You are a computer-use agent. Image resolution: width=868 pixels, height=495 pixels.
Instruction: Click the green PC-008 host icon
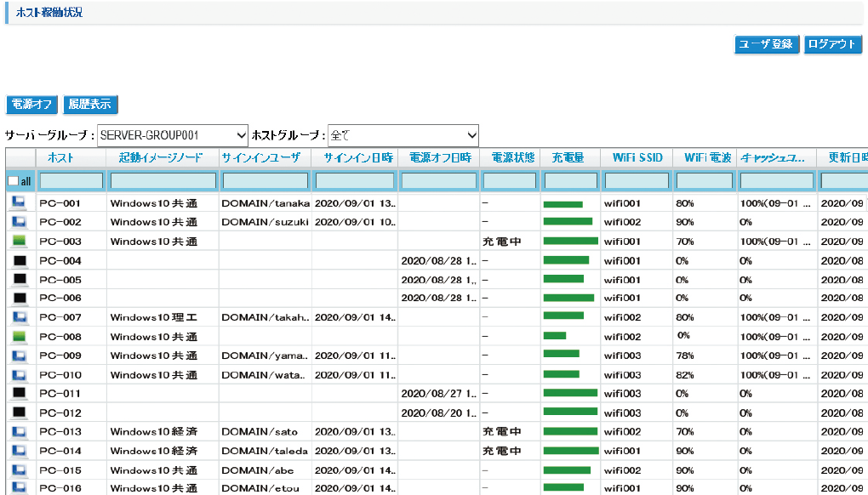click(x=20, y=336)
